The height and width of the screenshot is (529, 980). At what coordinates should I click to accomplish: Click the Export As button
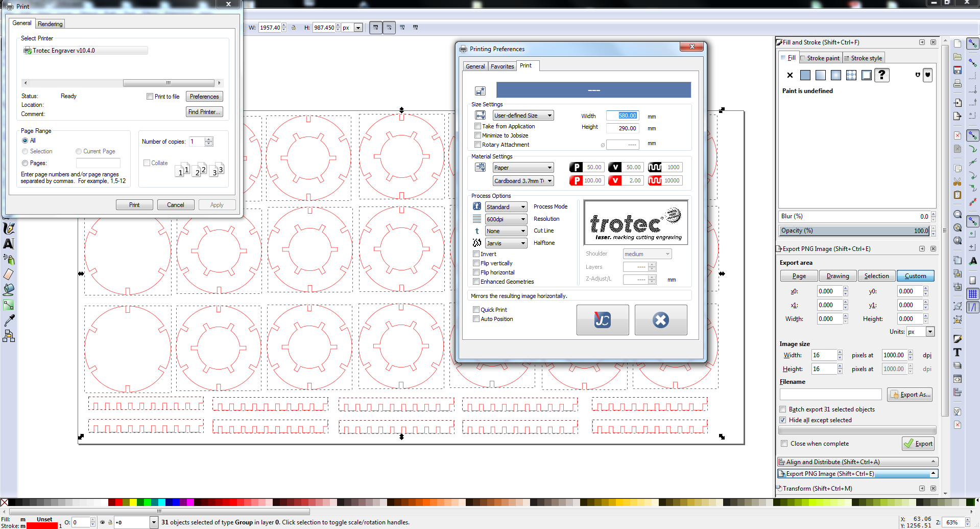pyautogui.click(x=911, y=395)
